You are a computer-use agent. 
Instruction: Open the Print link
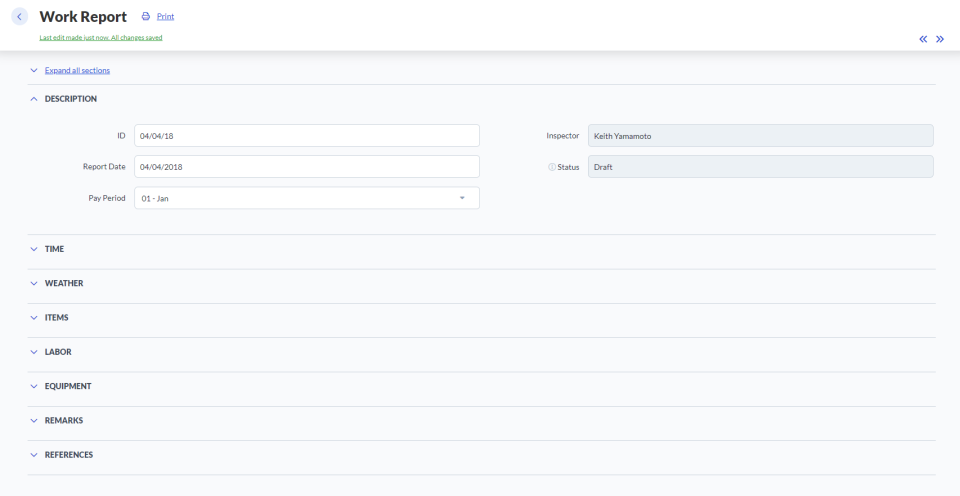165,17
